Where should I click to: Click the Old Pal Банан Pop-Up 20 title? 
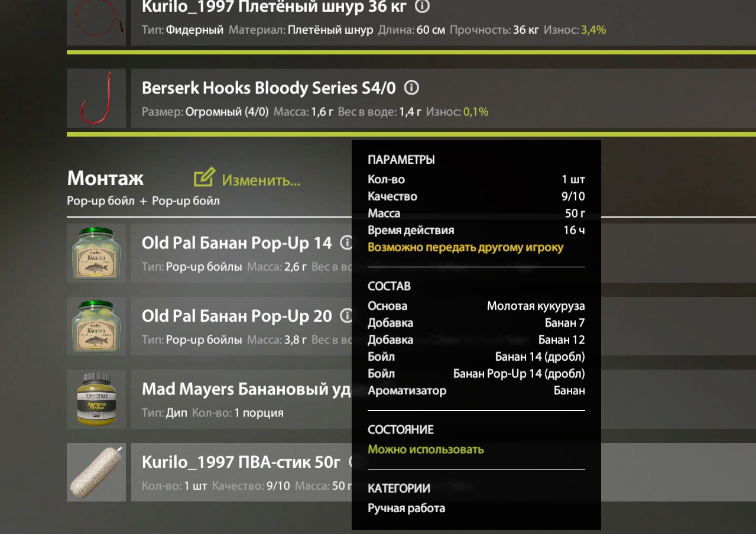(237, 316)
